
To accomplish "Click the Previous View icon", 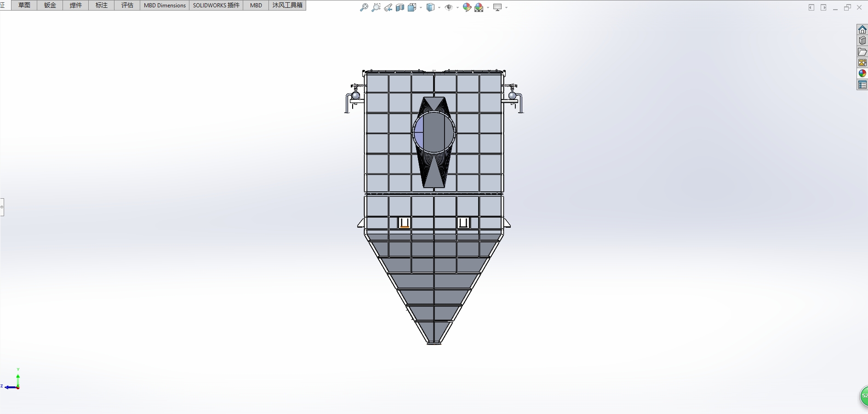I will [x=388, y=7].
